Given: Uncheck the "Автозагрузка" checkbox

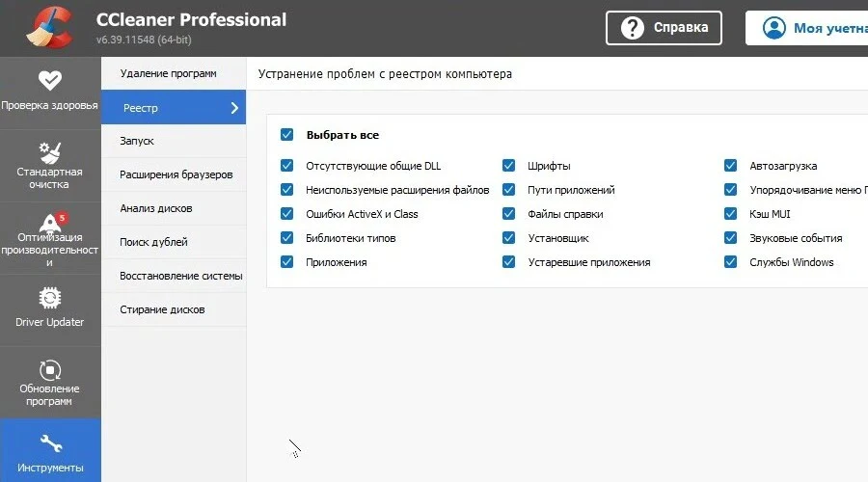Looking at the screenshot, I should (730, 165).
